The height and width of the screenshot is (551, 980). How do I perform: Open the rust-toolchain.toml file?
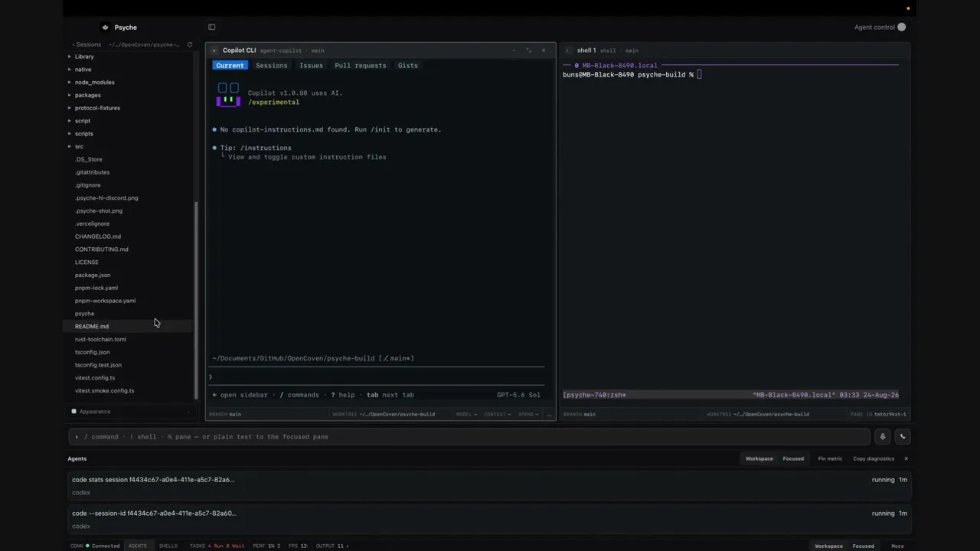pos(100,339)
